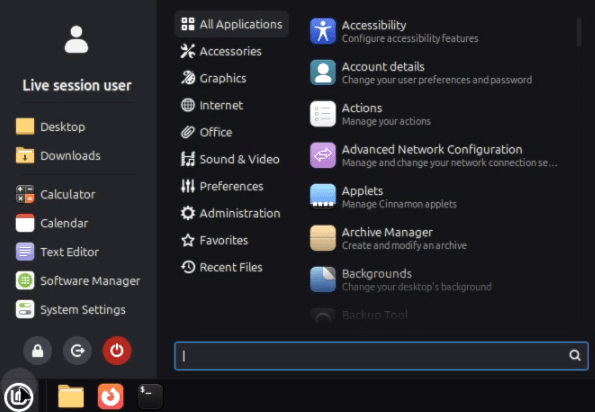Open the Accessibility app icon
The image size is (595, 412).
tap(323, 31)
